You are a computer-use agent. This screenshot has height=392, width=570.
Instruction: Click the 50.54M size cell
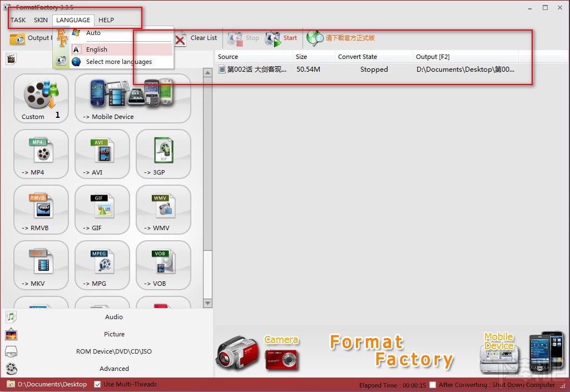308,69
